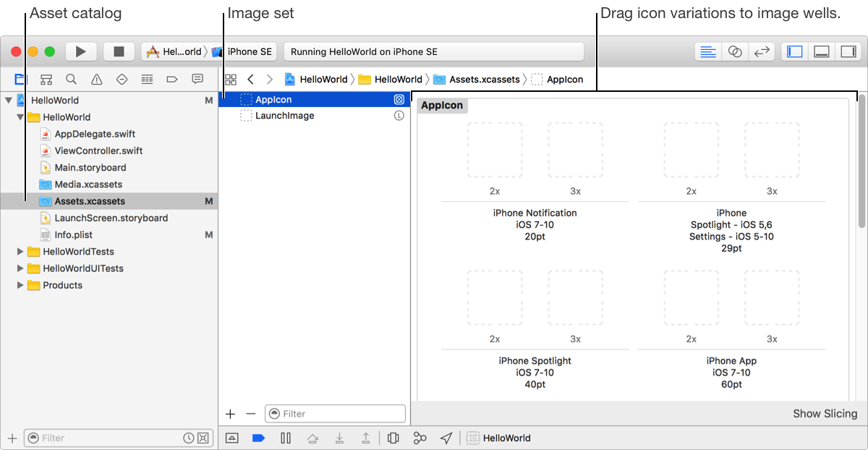Click the asset list Filter field

335,414
